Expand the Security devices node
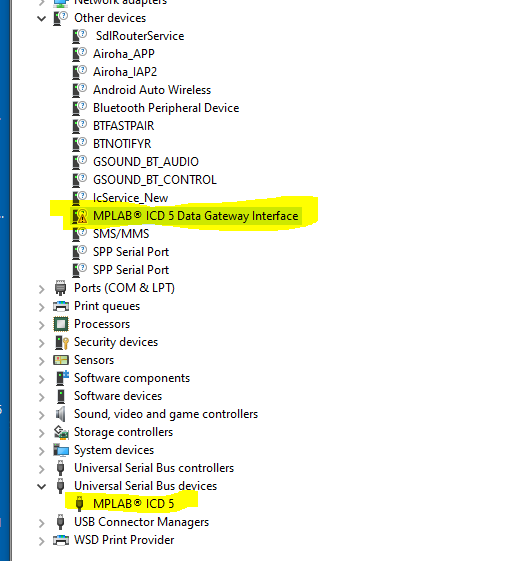 [x=42, y=343]
